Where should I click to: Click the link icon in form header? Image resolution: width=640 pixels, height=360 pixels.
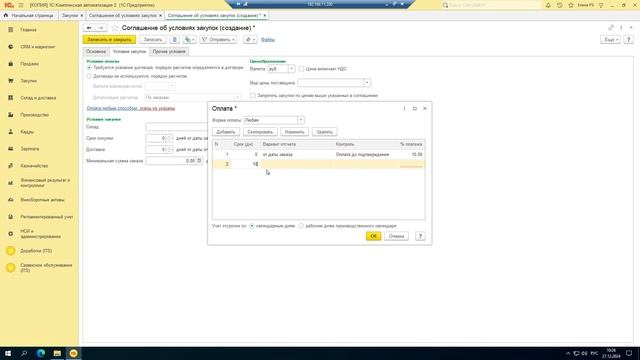tap(611, 28)
